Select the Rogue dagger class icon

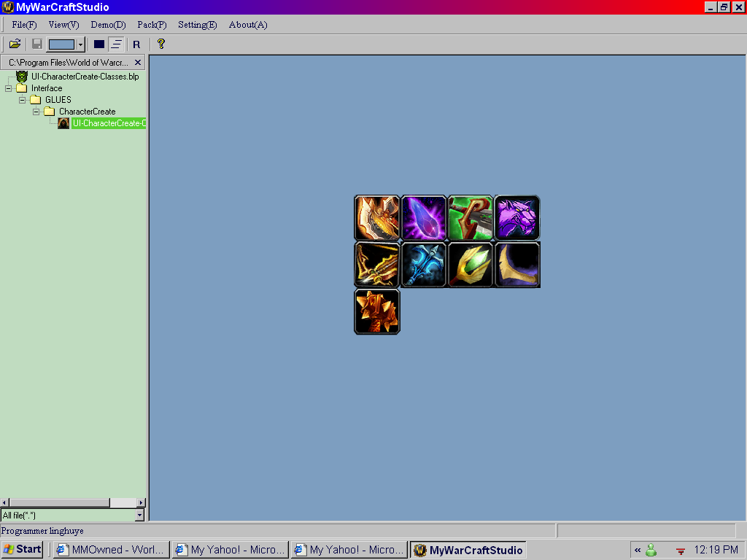coord(471,218)
